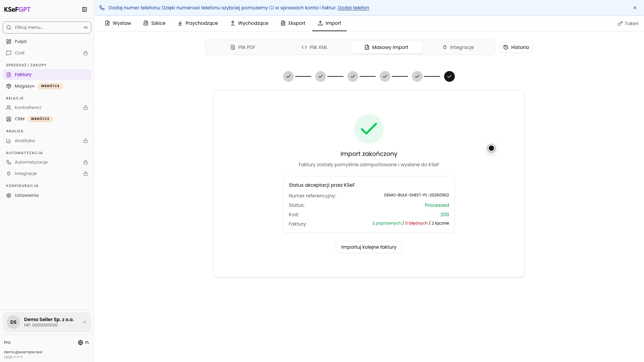The height and width of the screenshot is (362, 644).
Task: Open Integracje in the sidebar
Action: (47, 174)
